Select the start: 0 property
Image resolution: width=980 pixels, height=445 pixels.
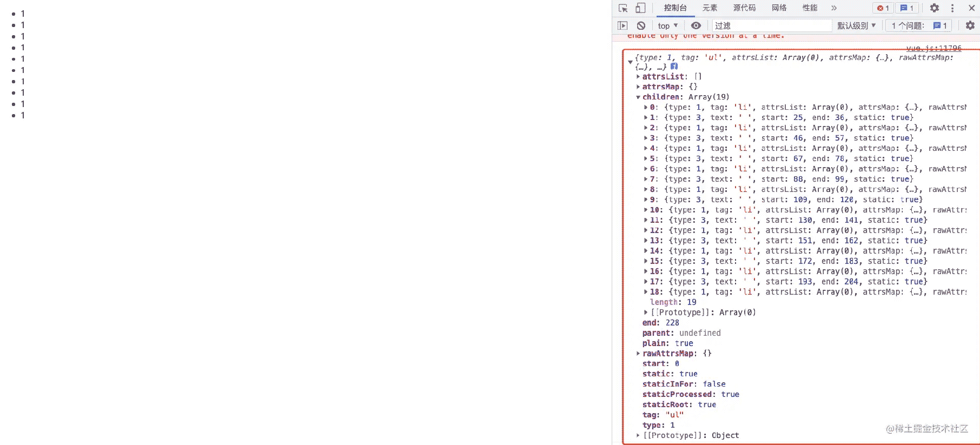661,364
